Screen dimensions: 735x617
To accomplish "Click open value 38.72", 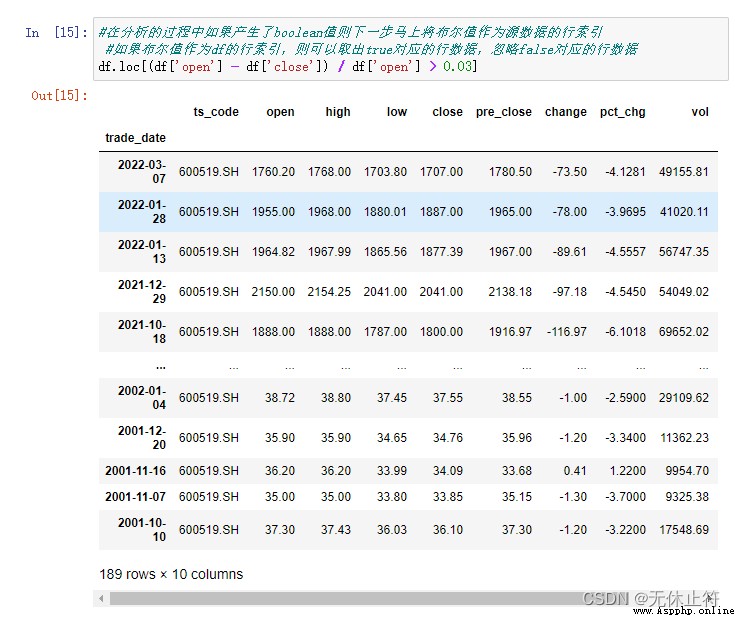I will (280, 398).
